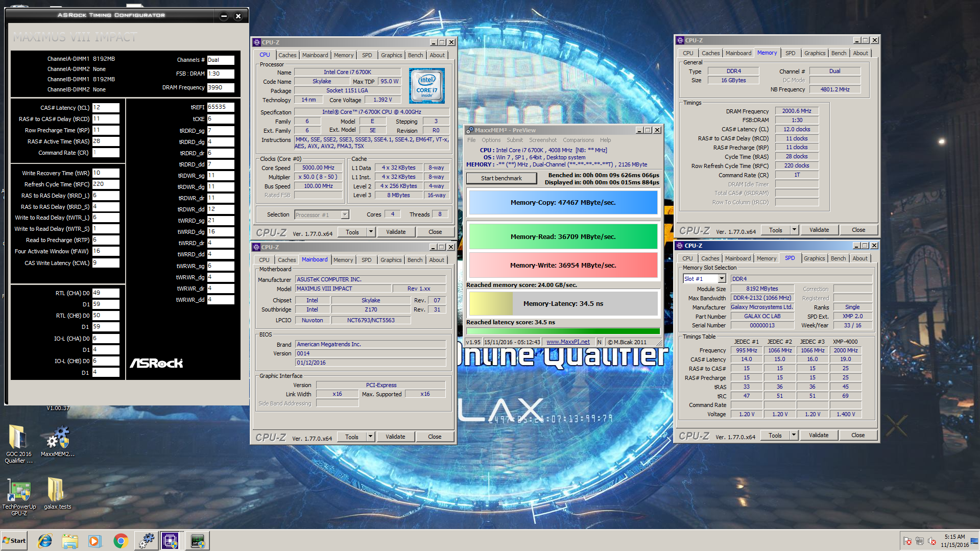Select About tab in CPU-Z SPD window
Viewport: 980px width, 551px height.
(860, 258)
